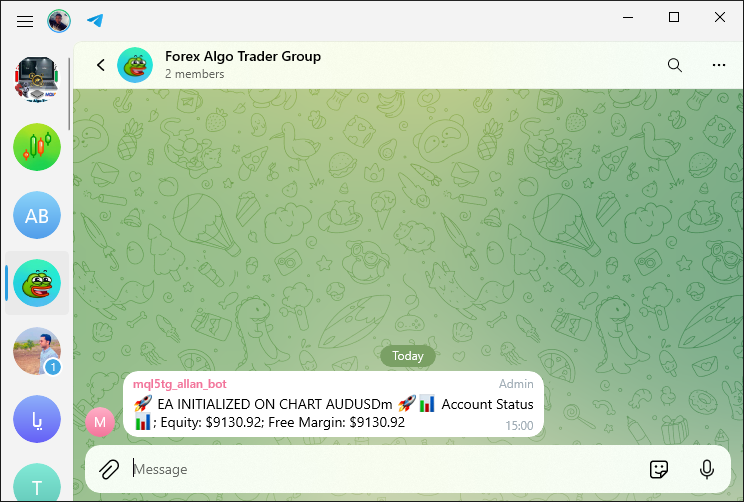
Task: Open the three-dot chat options menu
Action: (x=719, y=65)
